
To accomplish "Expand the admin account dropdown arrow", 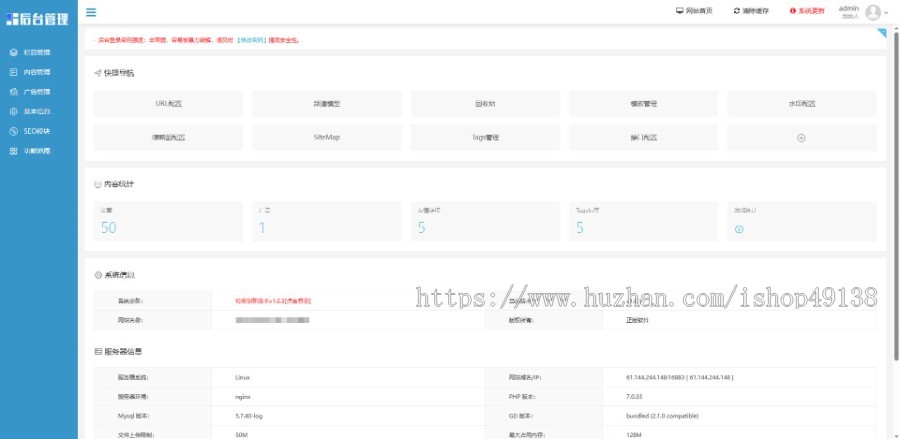I will coord(886,13).
